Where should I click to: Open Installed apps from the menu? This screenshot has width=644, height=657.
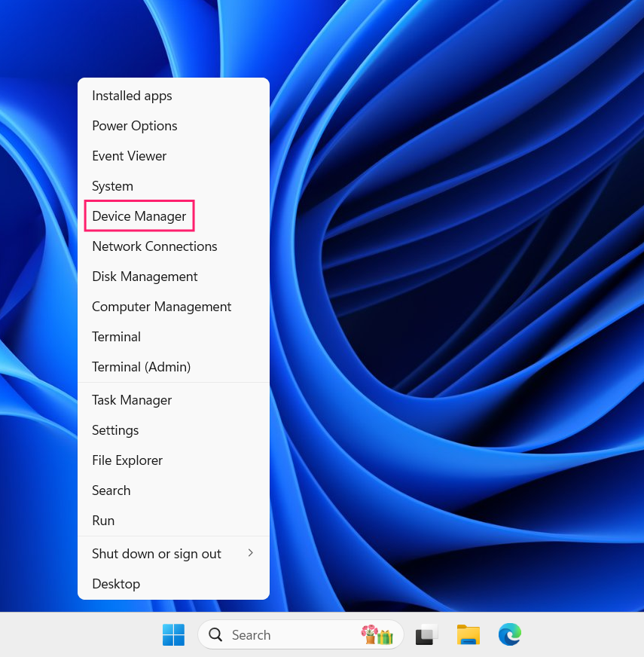click(x=173, y=96)
